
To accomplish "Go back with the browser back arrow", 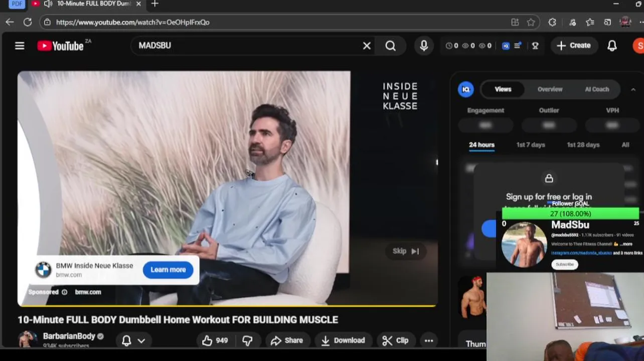I will [x=10, y=22].
